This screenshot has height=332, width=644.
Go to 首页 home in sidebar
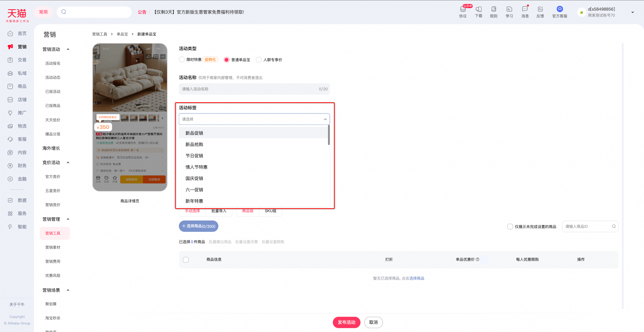[x=17, y=33]
